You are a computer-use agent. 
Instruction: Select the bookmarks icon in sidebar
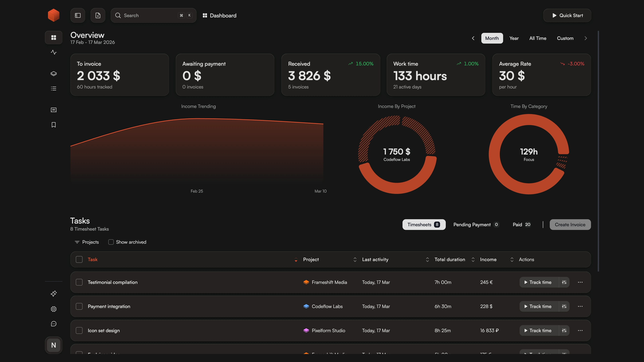53,125
